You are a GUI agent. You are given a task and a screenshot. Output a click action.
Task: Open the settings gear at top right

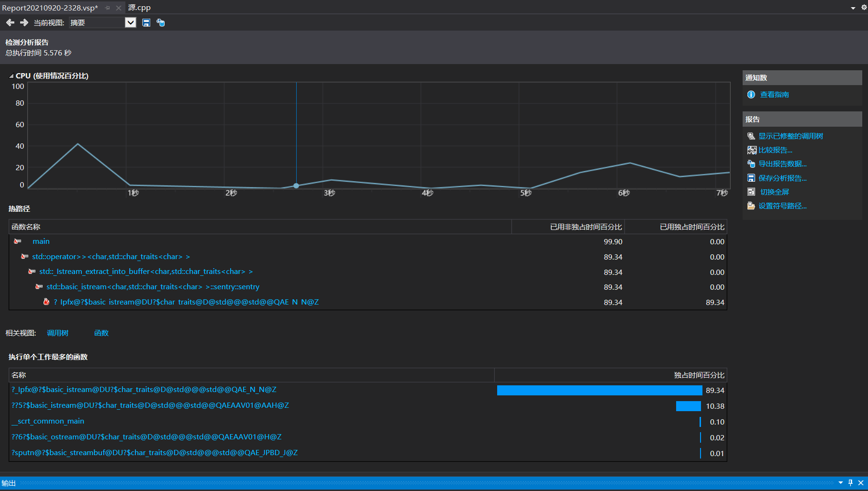864,7
